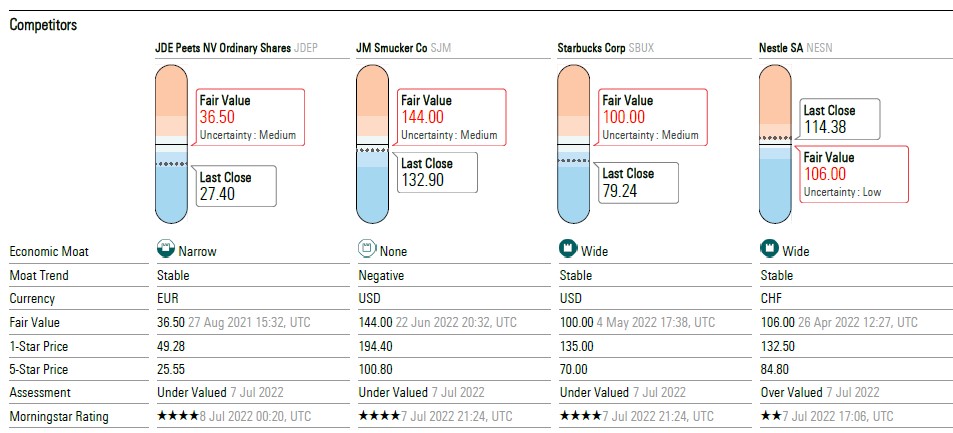
Task: Click JM Smucker None moat icon
Action: [365, 248]
